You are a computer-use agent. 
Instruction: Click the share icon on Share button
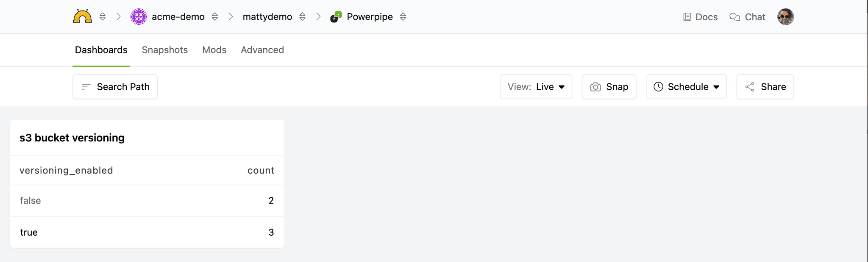[x=750, y=87]
